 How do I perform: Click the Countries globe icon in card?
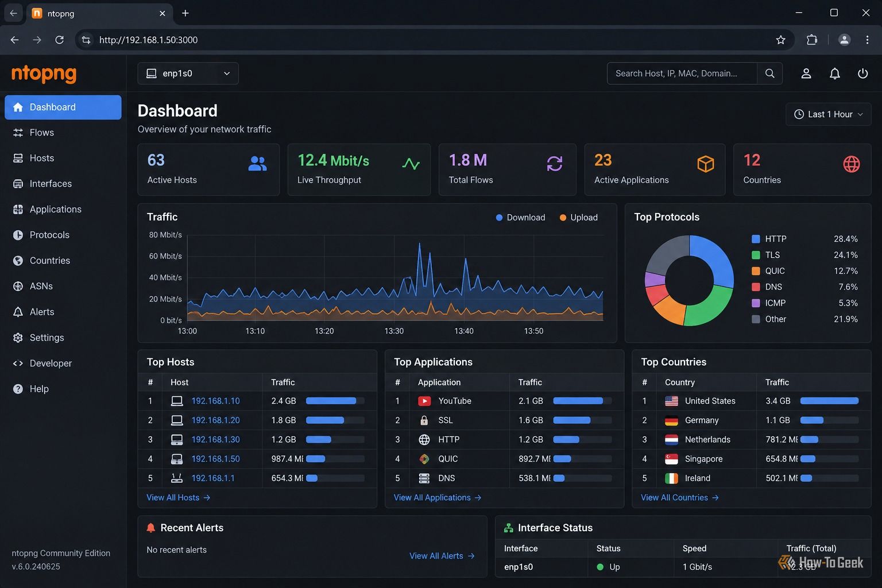(852, 164)
